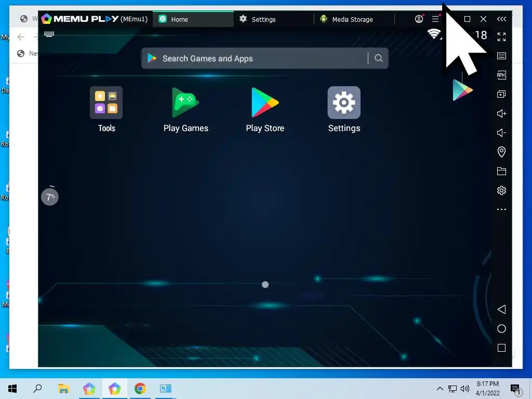This screenshot has height=399, width=532.
Task: Open Google Chrome from the taskbar
Action: 140,389
